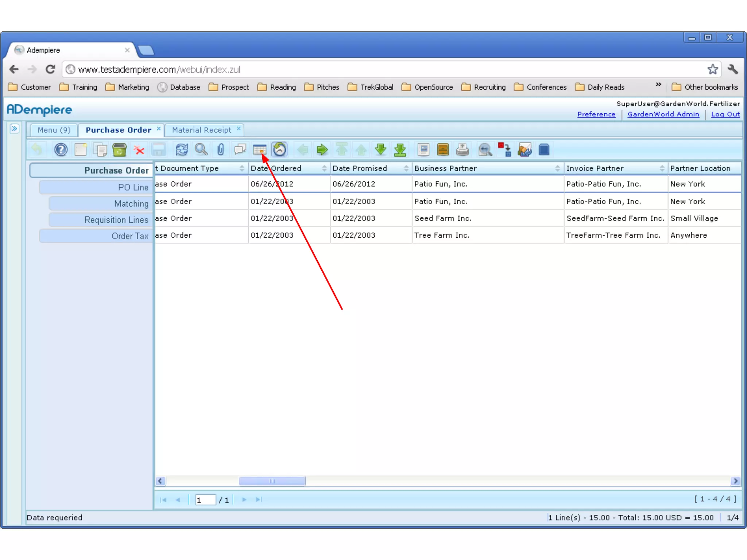Go to parent record left arrow
Viewport: 747px width, 560px height.
pyautogui.click(x=303, y=150)
